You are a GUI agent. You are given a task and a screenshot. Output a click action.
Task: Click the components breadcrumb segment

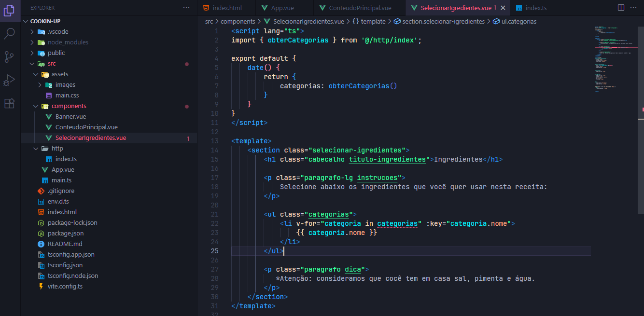238,21
